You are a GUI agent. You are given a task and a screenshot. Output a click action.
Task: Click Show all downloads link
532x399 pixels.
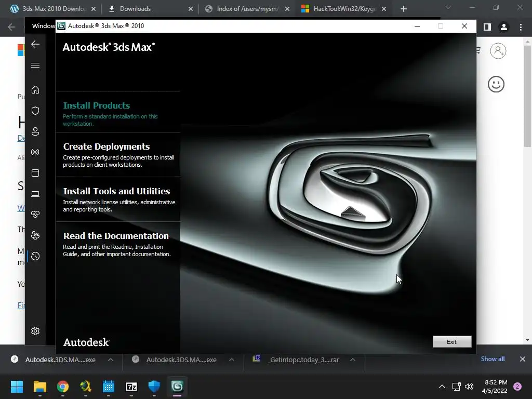[493, 359]
